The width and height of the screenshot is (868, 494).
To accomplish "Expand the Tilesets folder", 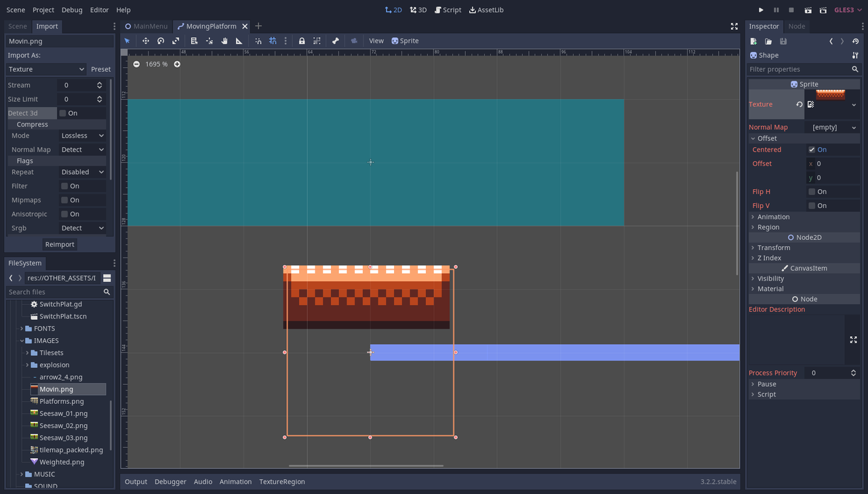I will 27,353.
